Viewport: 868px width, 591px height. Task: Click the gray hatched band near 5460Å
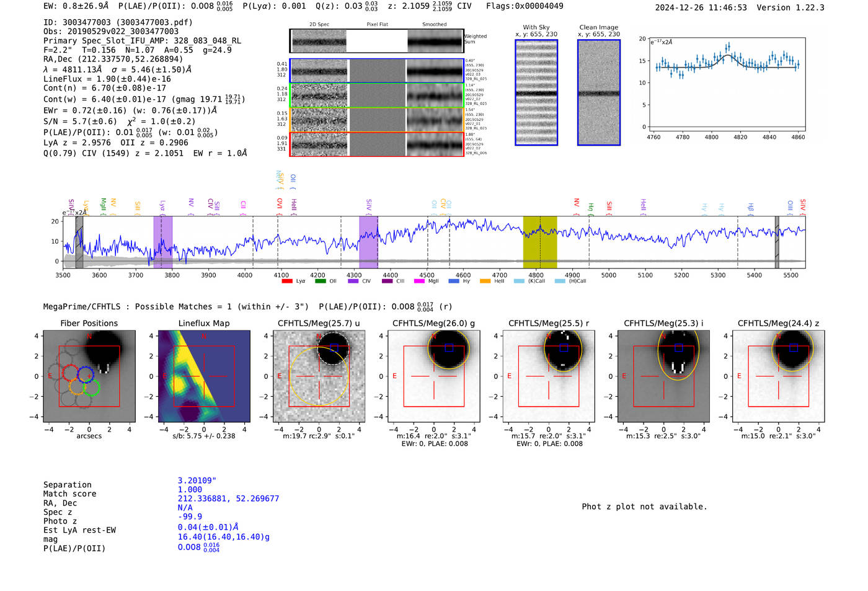tap(777, 242)
